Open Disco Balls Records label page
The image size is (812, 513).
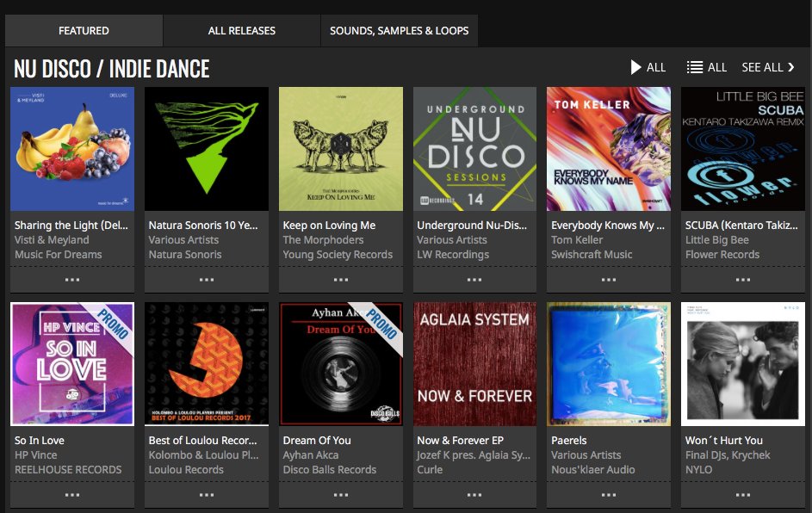pyautogui.click(x=329, y=469)
